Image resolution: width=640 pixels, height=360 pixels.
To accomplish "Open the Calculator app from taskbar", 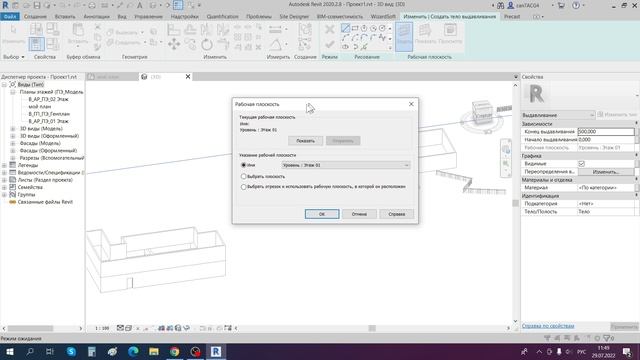I will pos(92,351).
